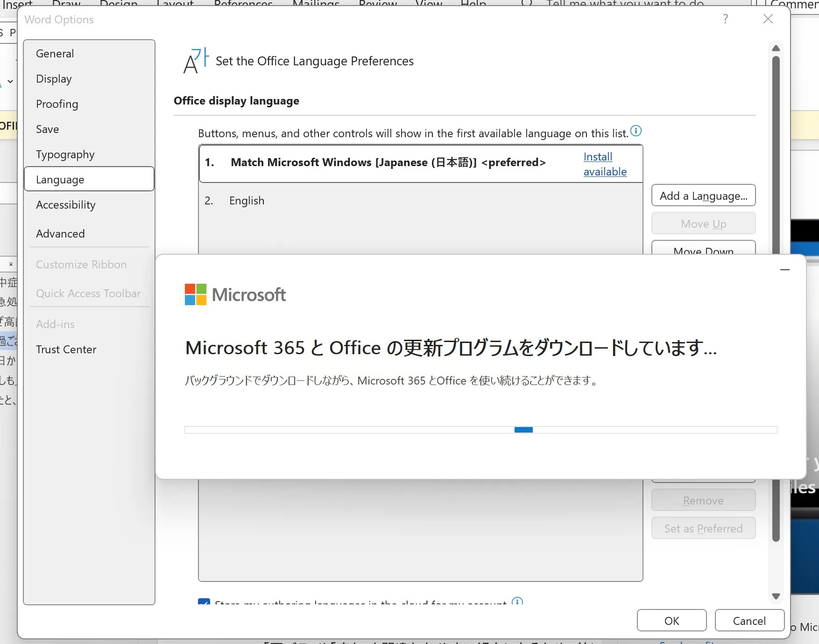Click the Install available link
The image size is (819, 644).
605,164
